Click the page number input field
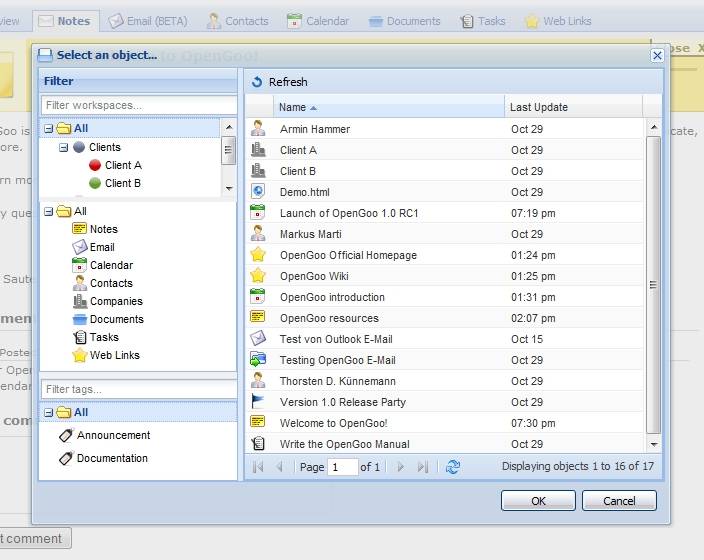Screen dimensions: 704x560 click(343, 467)
